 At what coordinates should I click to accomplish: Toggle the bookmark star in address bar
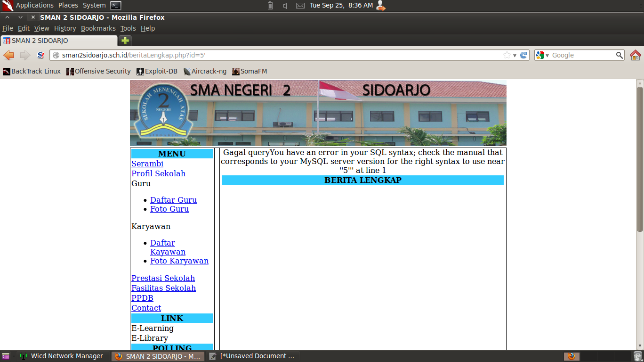point(507,55)
